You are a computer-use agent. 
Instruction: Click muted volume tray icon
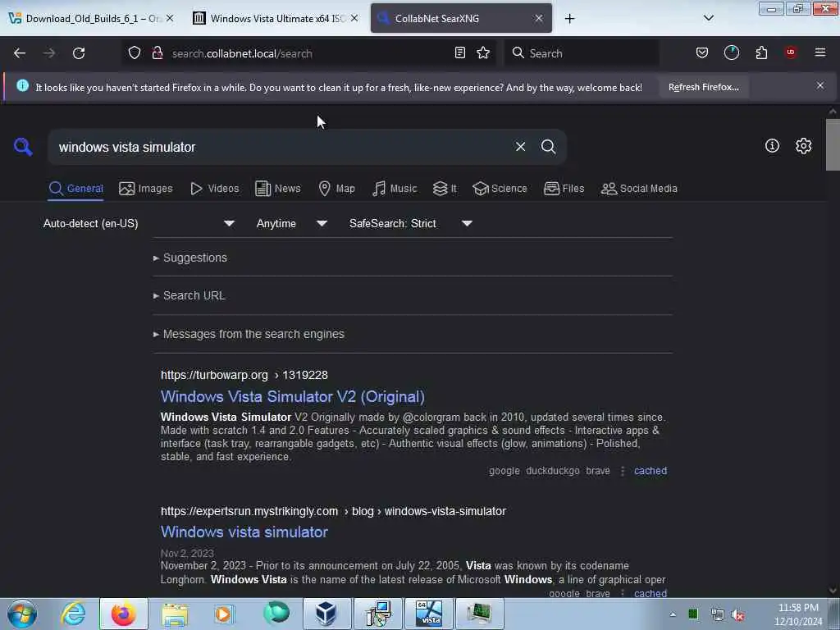click(738, 615)
